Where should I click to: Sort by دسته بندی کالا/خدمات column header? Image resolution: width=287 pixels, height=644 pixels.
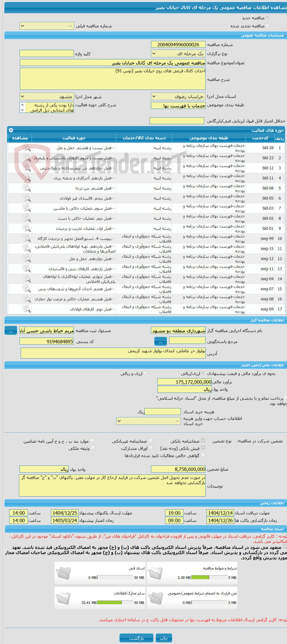(x=144, y=138)
